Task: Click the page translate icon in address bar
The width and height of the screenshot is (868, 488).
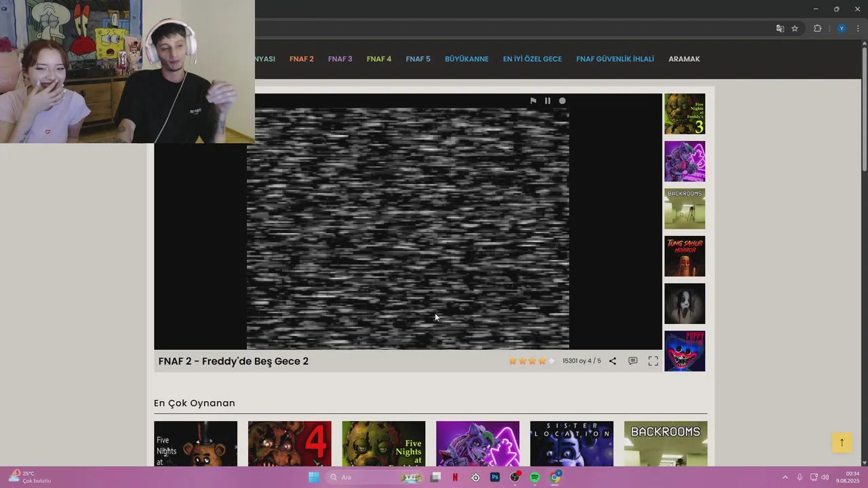Action: 780,28
